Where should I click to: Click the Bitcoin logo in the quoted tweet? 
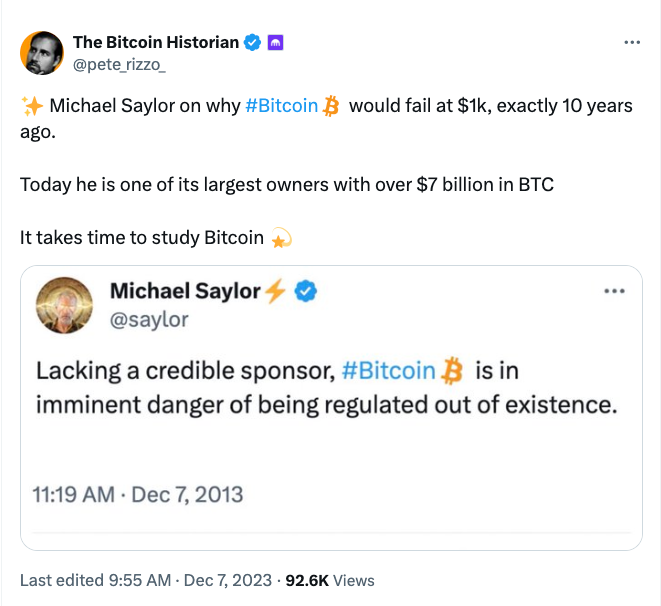[x=453, y=371]
